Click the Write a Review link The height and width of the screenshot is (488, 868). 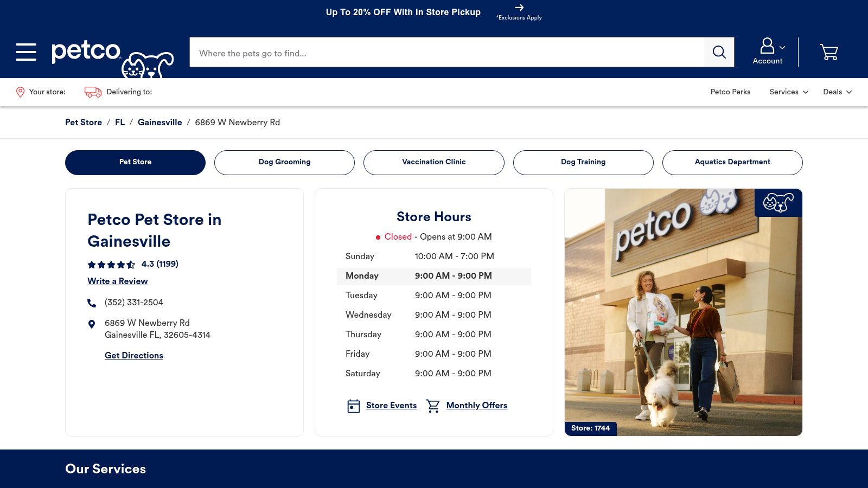pyautogui.click(x=118, y=281)
